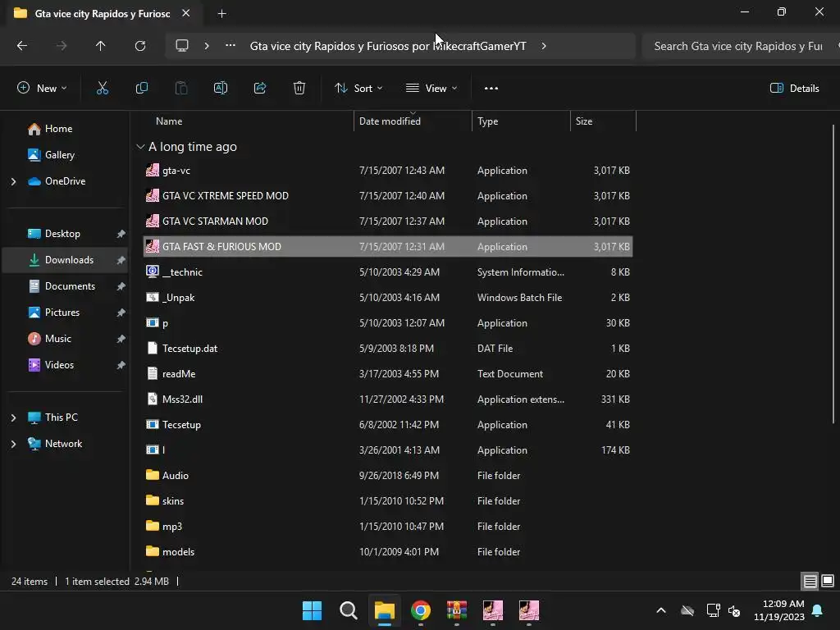Select the skins folder
Viewport: 840px width, 630px height.
388,501
